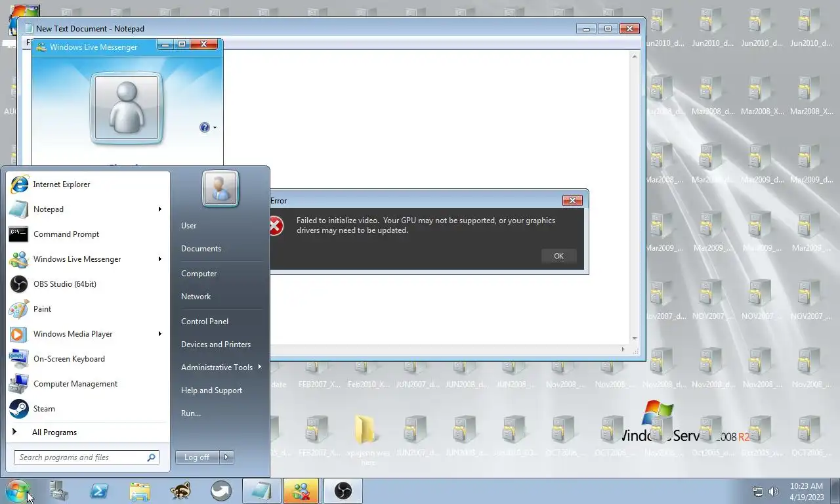Open the Run... dialog
The height and width of the screenshot is (504, 840).
pyautogui.click(x=191, y=413)
